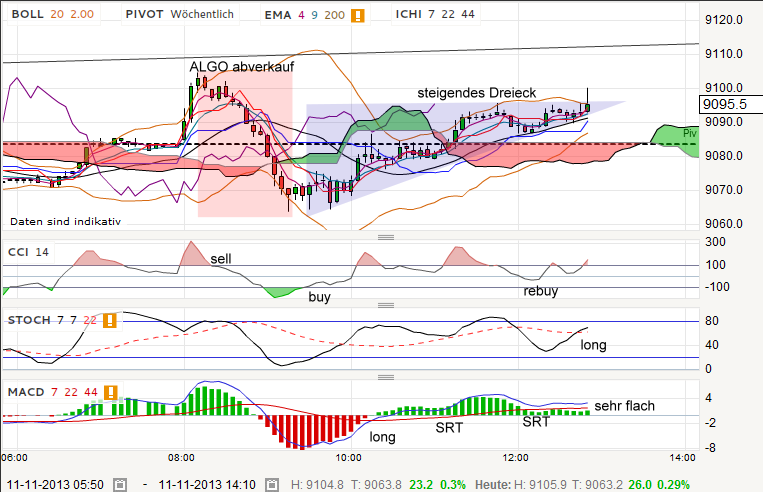Screen dimensions: 763x492
Task: Open ICHI 7 22 44 indicator settings
Action: point(435,14)
